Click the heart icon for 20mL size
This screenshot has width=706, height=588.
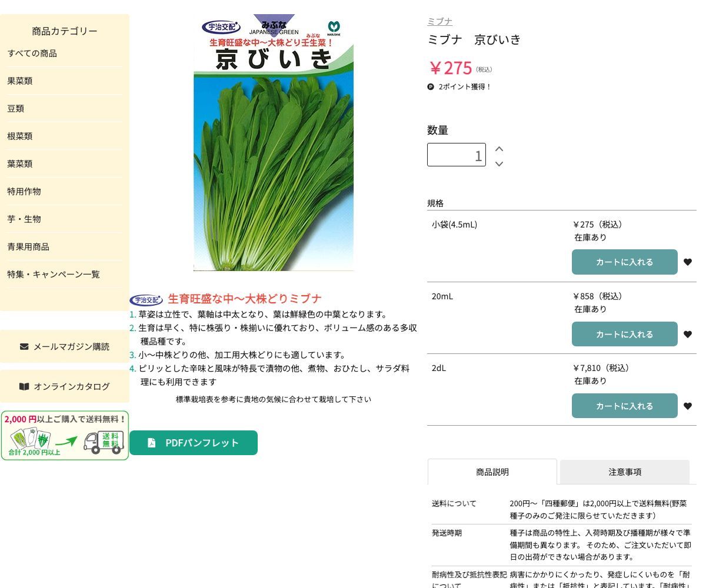pyautogui.click(x=687, y=335)
